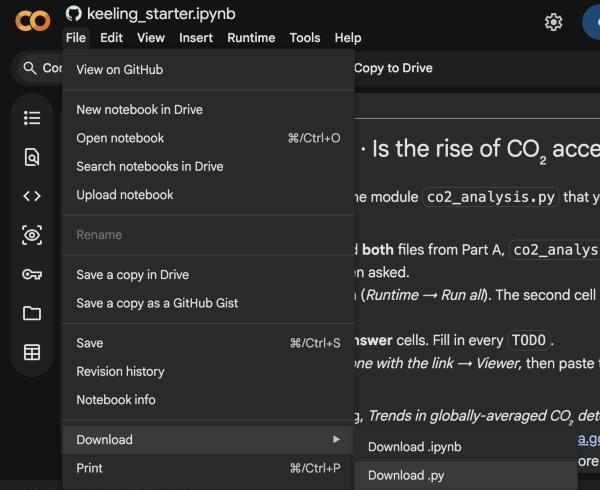Click the search magnifier icon in toolbar
The height and width of the screenshot is (490, 600).
[30, 68]
